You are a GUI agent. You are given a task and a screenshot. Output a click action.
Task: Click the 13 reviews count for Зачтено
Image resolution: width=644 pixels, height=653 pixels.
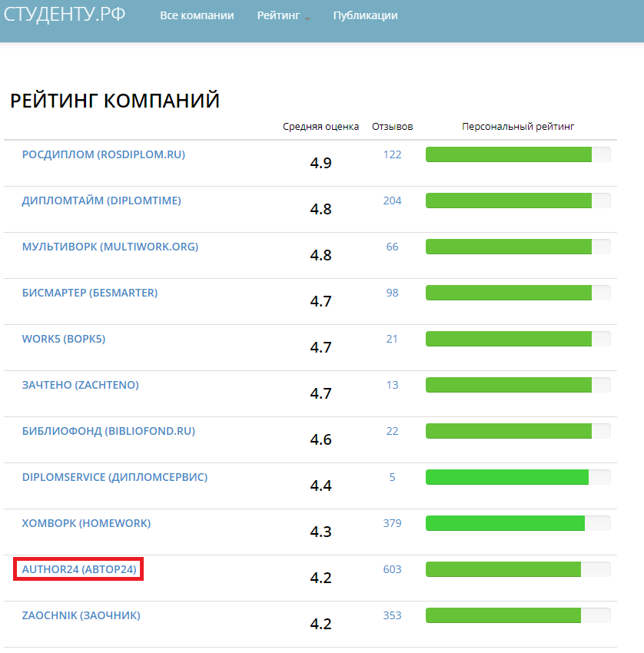click(x=392, y=385)
